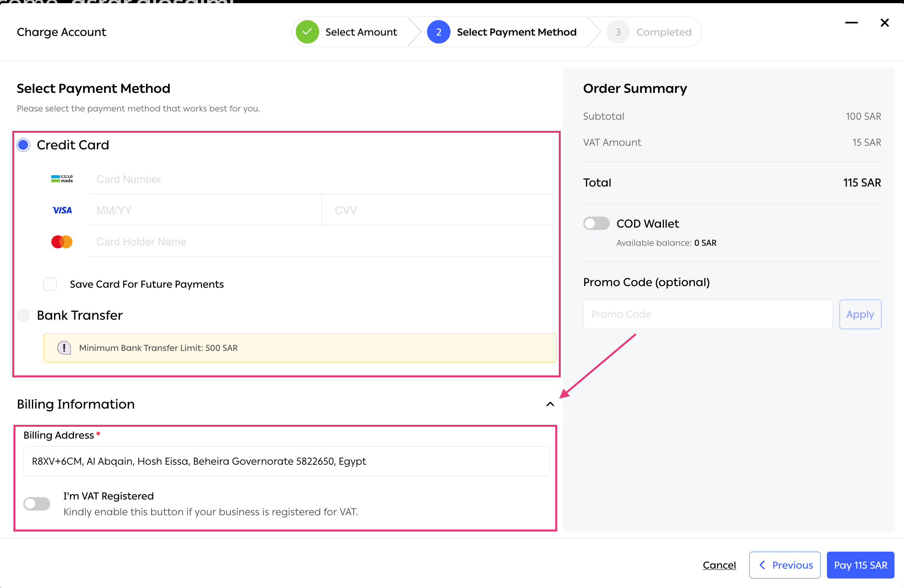
Task: Minimize the Charge Account dialog
Action: (x=851, y=23)
